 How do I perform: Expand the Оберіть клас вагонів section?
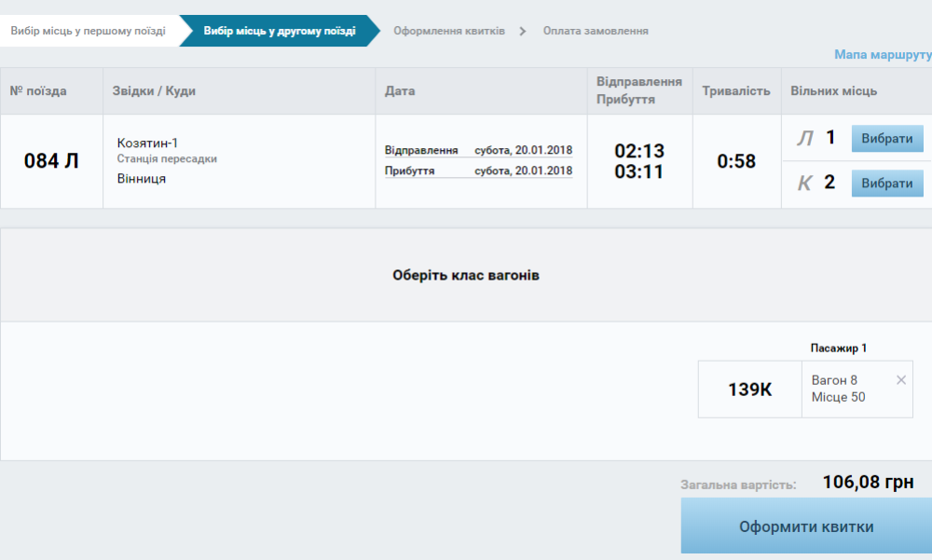pos(465,276)
